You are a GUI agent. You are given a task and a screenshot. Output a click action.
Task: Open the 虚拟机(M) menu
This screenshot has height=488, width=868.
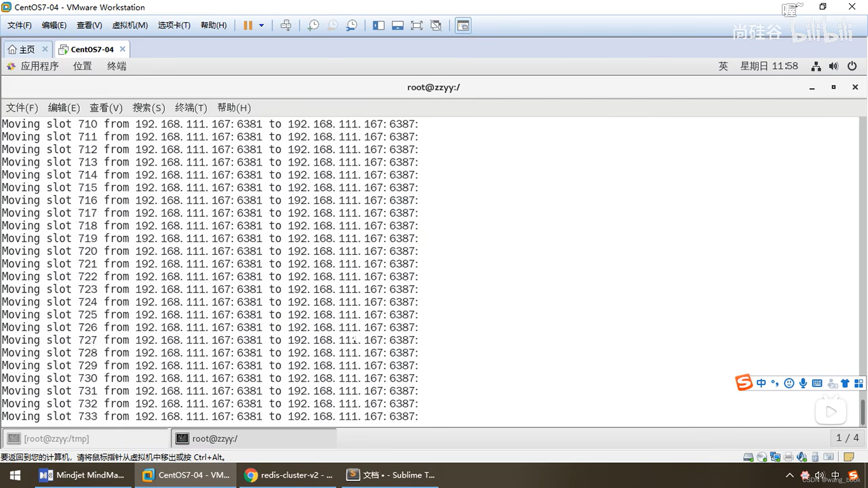(x=130, y=25)
